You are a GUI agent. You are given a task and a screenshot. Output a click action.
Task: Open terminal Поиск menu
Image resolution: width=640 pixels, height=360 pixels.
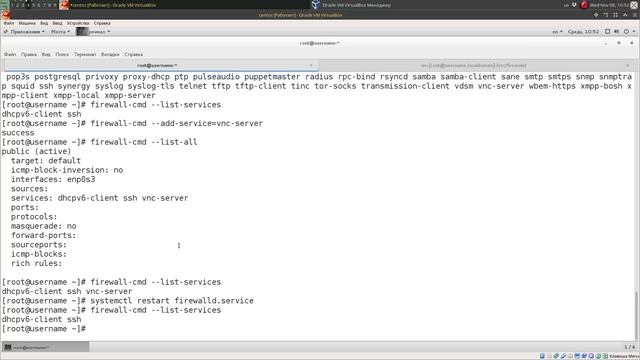(62, 54)
